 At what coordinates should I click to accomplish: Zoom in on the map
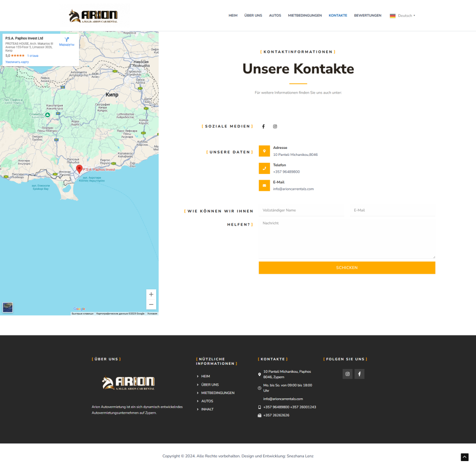pos(151,295)
